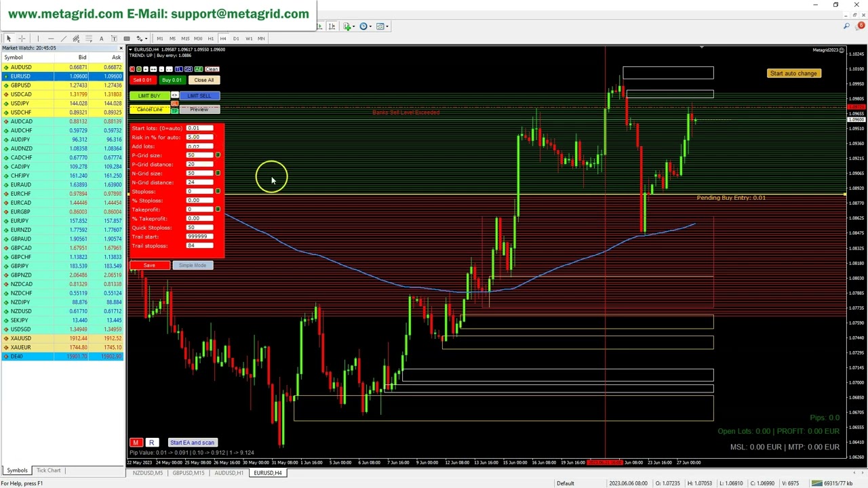The image size is (868, 488).
Task: Click the SR toggle button
Action: point(189,69)
